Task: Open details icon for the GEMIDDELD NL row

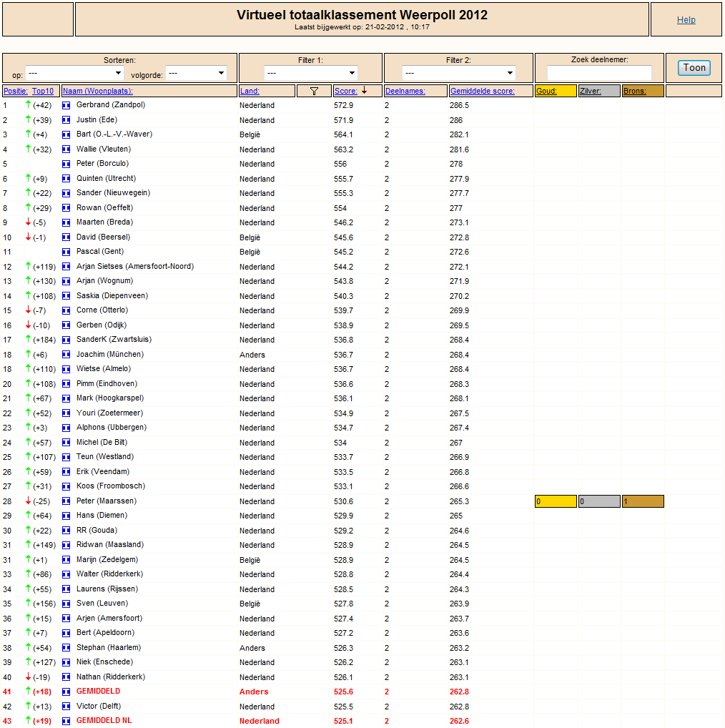Action: [66, 721]
